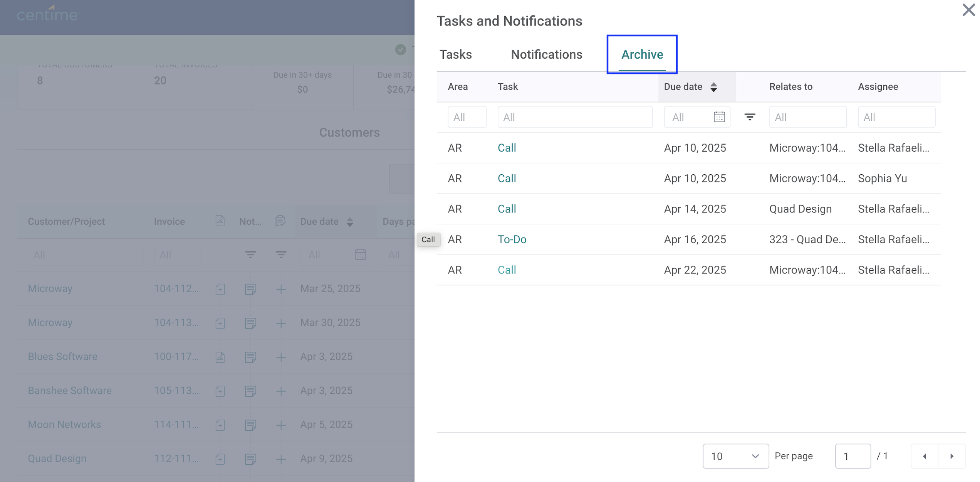The width and height of the screenshot is (980, 482).
Task: Open the Call task assigned to Sophia Yu
Action: coord(507,179)
